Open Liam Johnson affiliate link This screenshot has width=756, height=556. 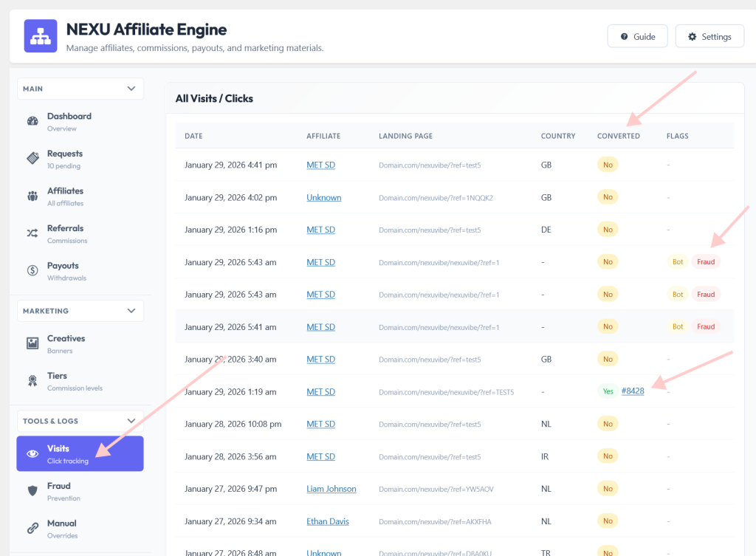coord(331,489)
